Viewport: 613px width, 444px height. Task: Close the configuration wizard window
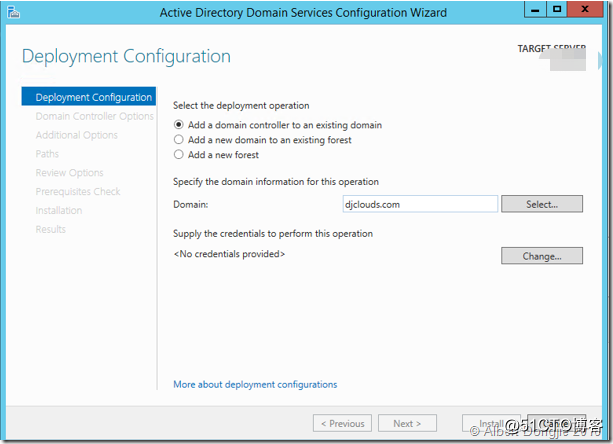pos(585,9)
